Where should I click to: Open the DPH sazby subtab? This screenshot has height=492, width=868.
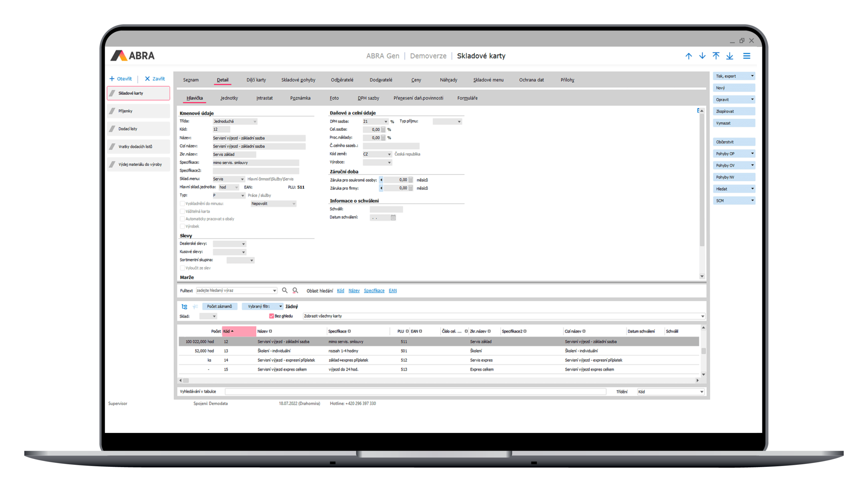coord(368,98)
